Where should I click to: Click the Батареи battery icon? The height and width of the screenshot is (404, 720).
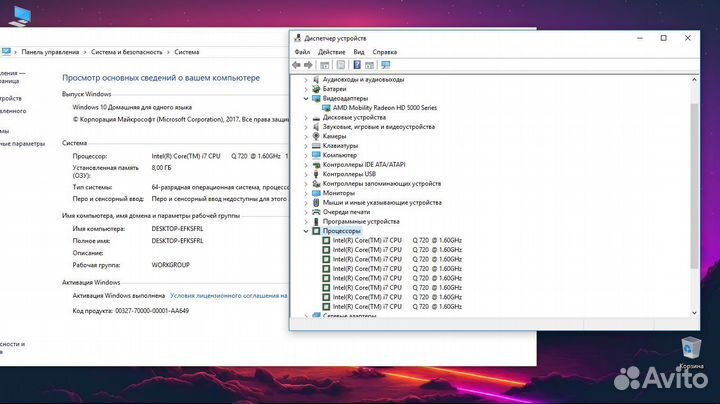pos(316,89)
